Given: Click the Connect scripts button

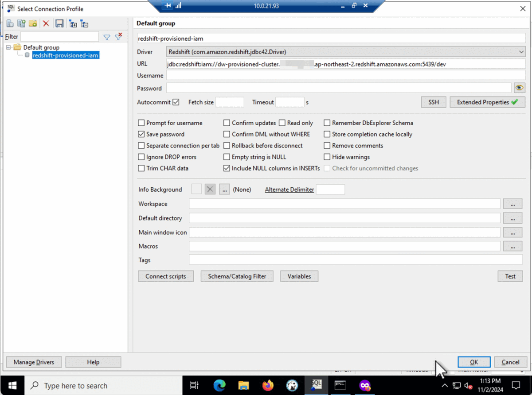Looking at the screenshot, I should pos(166,276).
